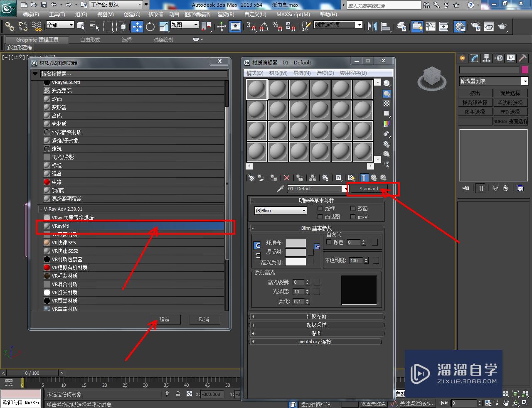Open (B)Blinn shader type dropdown

[x=281, y=211]
